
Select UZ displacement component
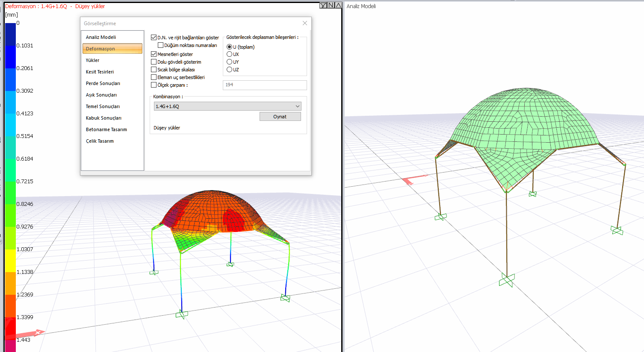point(230,70)
